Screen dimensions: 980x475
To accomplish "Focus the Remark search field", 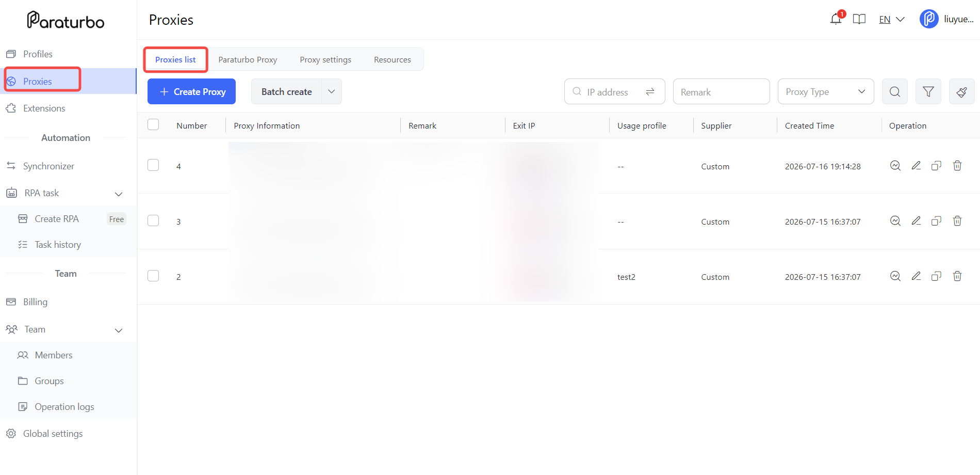I will click(721, 91).
